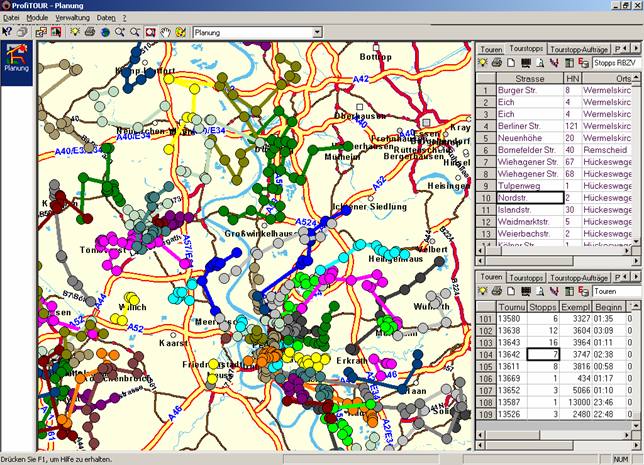Select the red-framed selection pointer tool

56,32
